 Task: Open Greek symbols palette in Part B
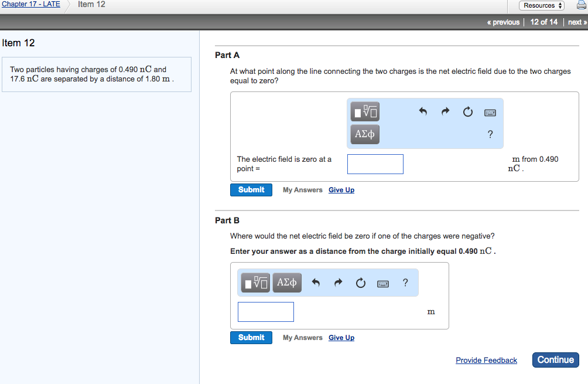click(x=286, y=283)
